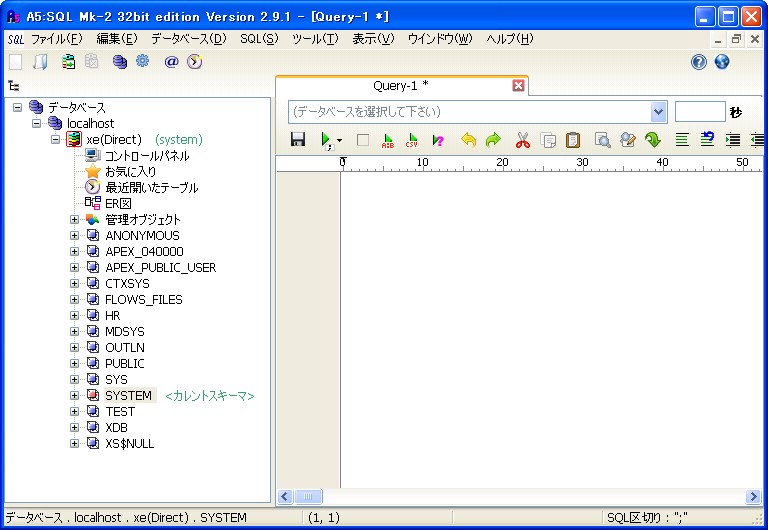
Task: Collapse the xe(Direct) node
Action: coord(55,140)
